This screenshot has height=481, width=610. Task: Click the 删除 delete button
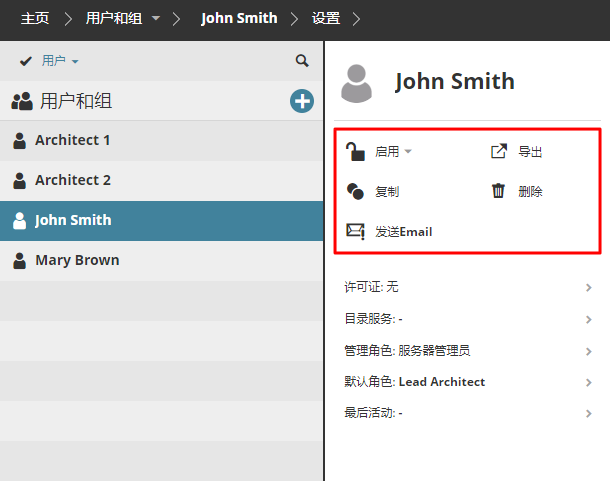click(517, 191)
